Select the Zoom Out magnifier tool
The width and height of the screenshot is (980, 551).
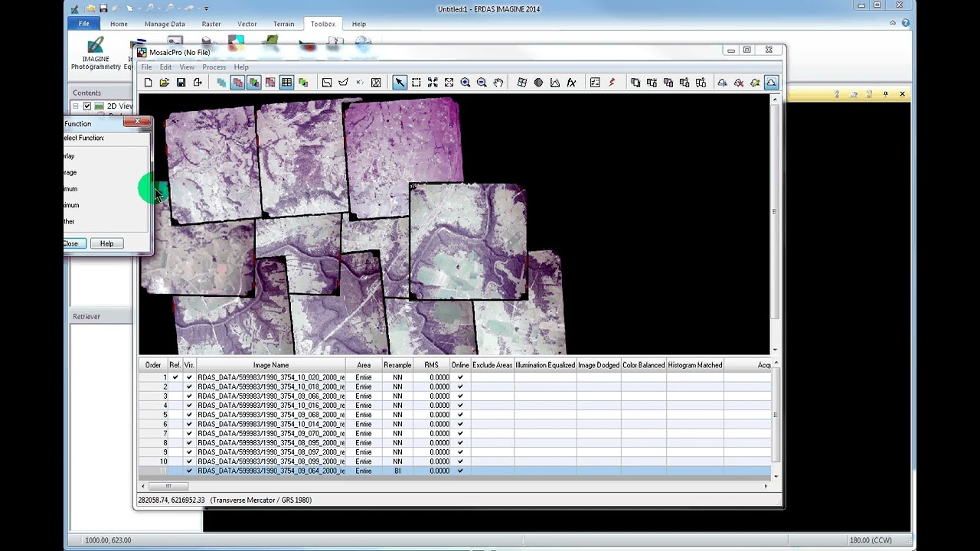coord(482,83)
